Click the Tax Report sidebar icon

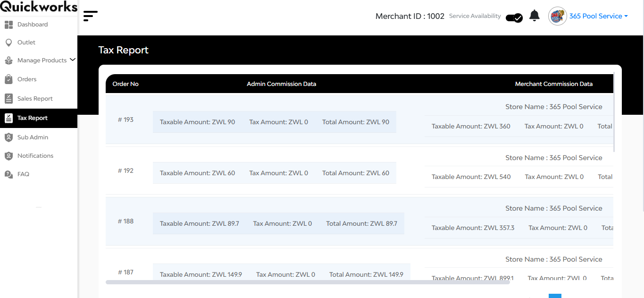[8, 118]
